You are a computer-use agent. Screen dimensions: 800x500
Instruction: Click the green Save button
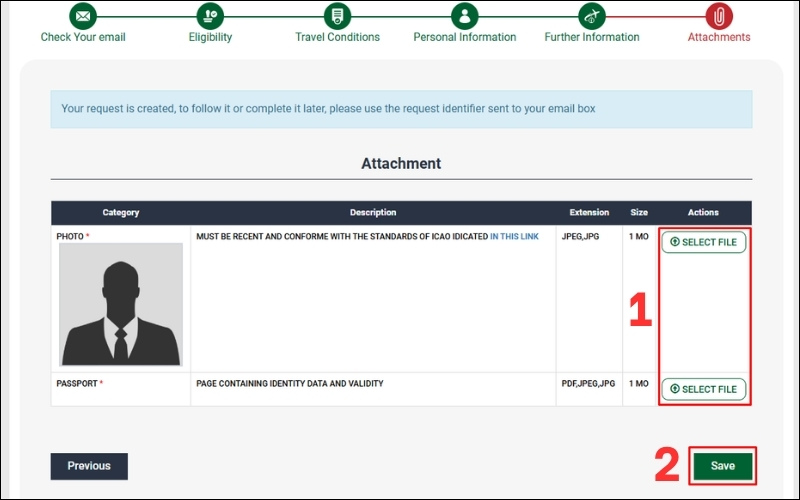(x=722, y=466)
